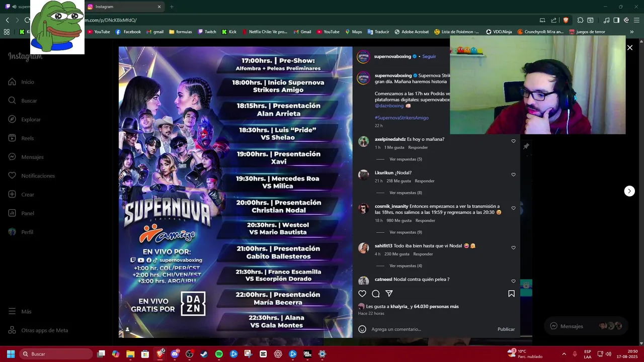This screenshot has width=644, height=362.
Task: Open a new browser tab
Action: (x=172, y=7)
